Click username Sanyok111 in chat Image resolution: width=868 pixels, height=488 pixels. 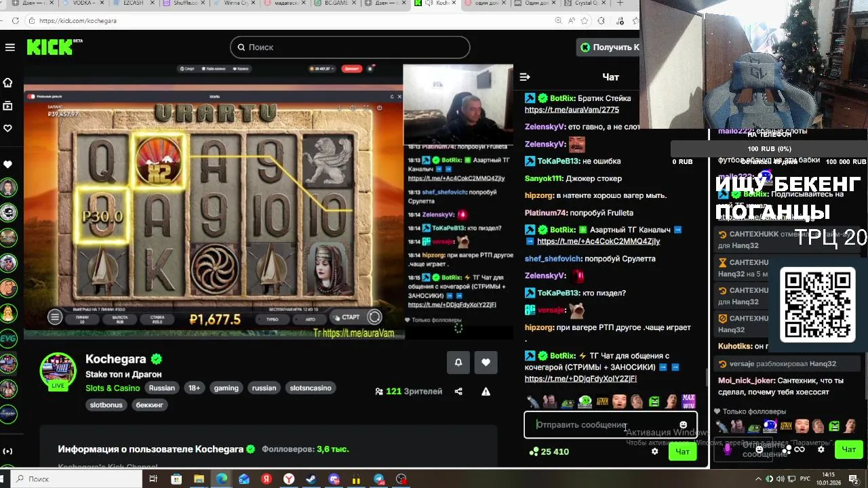[x=544, y=178]
